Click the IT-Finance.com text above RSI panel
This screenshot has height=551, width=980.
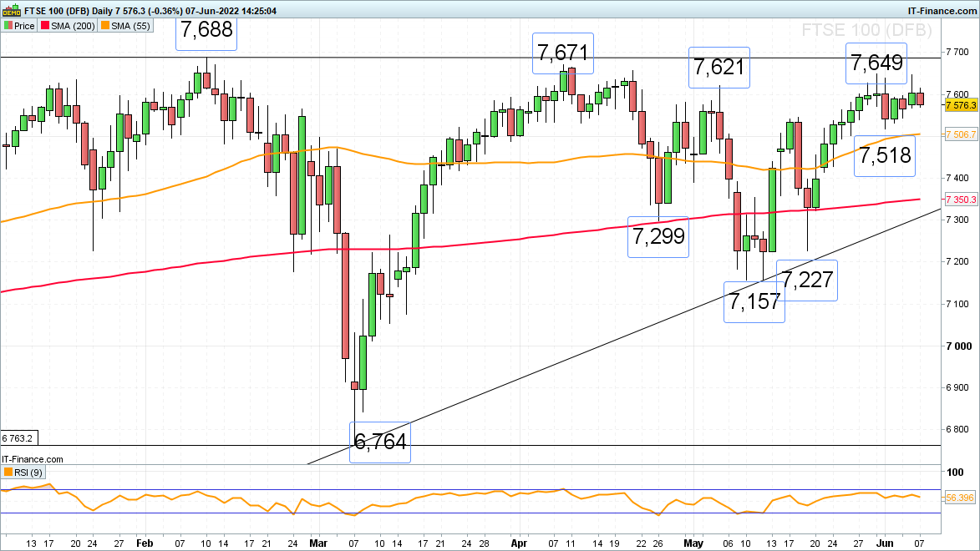click(x=33, y=459)
